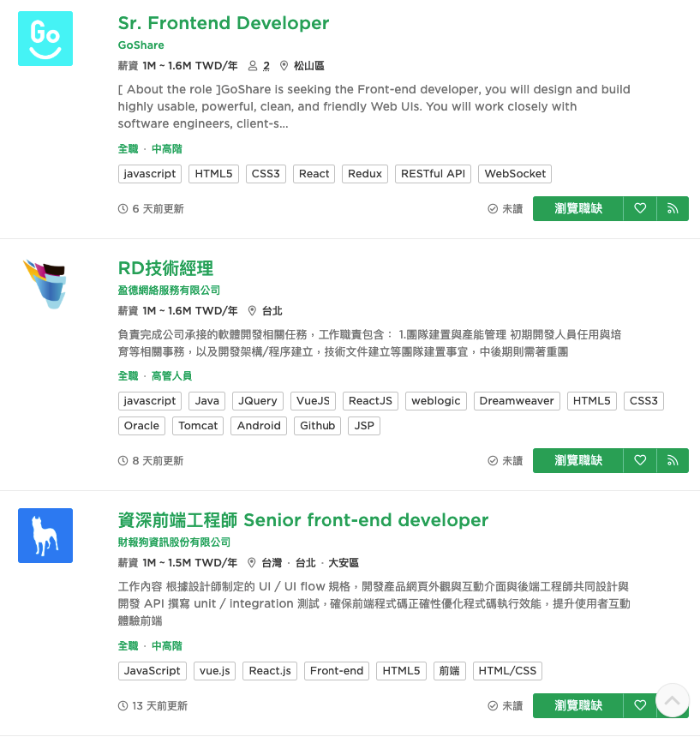This screenshot has width=700, height=737.
Task: Open 盈德網絡服務有限公司 company page
Action: [x=169, y=290]
